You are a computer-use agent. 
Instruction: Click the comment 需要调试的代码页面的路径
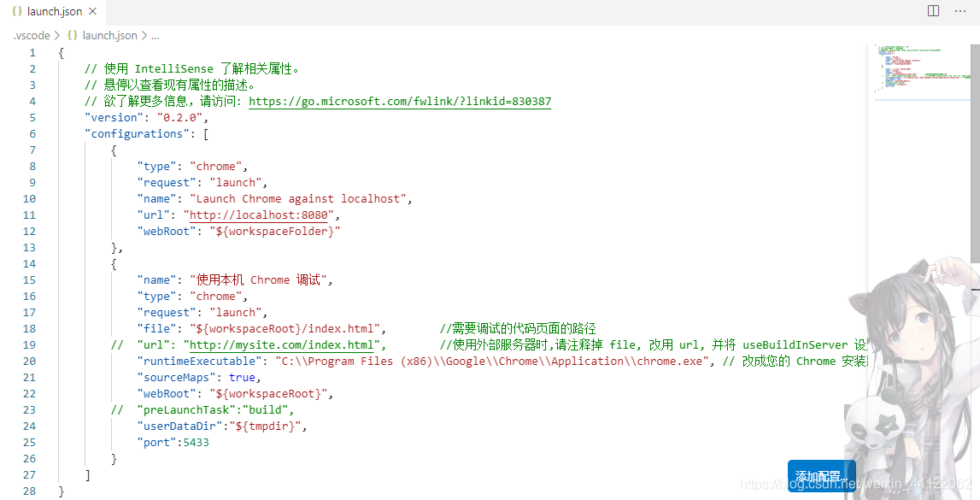click(518, 329)
